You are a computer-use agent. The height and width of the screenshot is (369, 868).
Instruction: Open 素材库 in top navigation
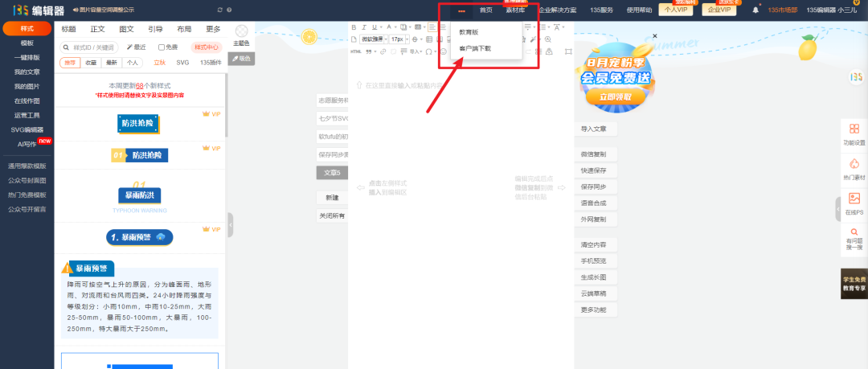pos(515,10)
